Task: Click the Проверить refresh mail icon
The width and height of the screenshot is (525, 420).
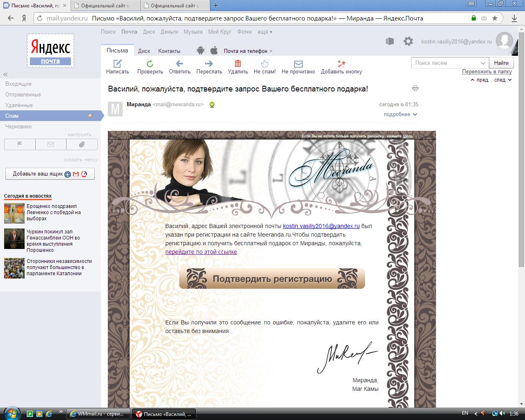Action: [150, 64]
